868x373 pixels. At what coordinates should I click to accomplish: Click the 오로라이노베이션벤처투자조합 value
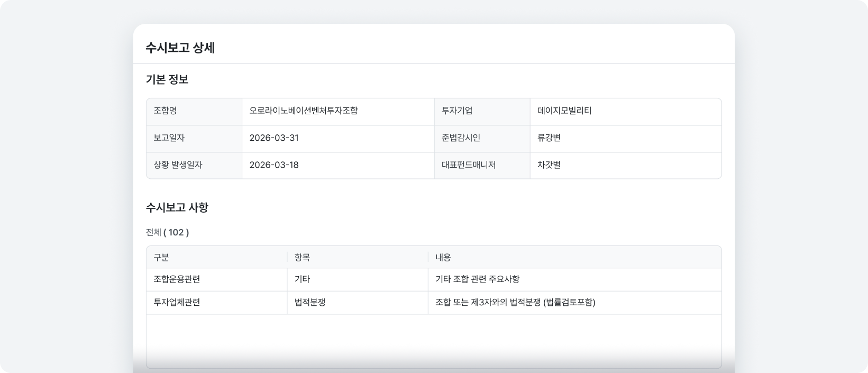click(304, 111)
